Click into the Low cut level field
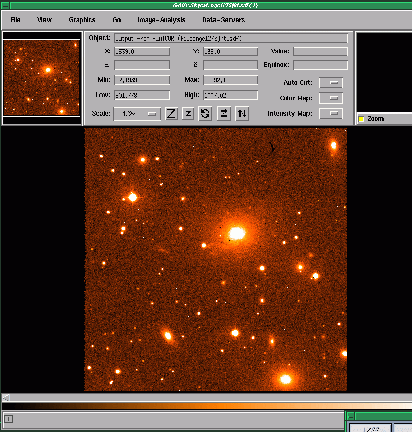 pos(142,95)
